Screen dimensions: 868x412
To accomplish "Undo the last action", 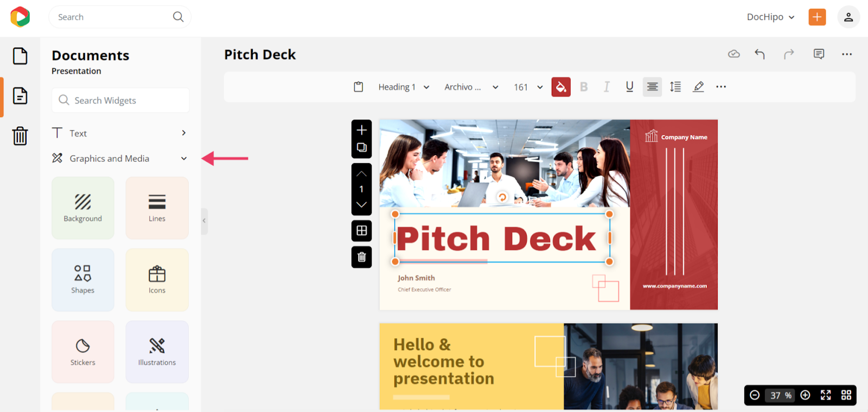I will tap(759, 54).
